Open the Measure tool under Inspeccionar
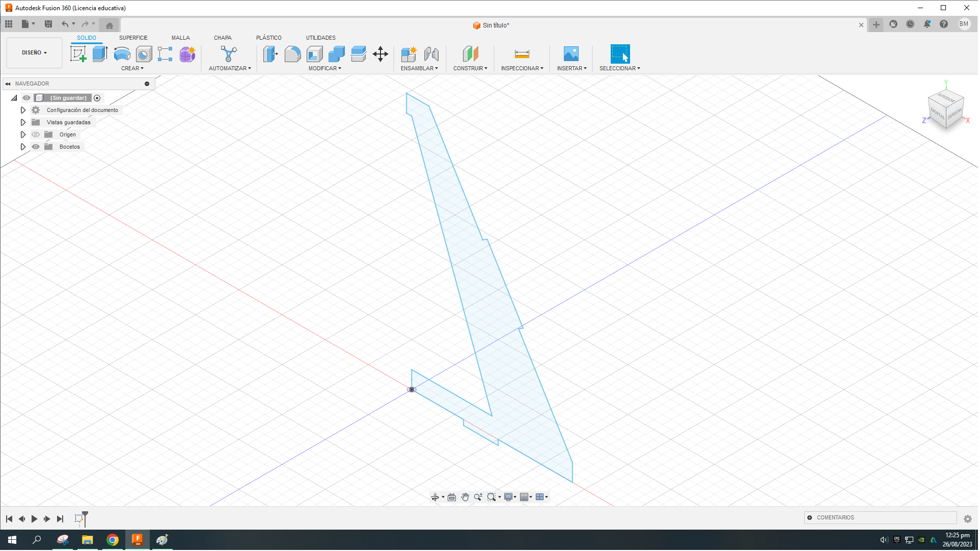980x551 pixels. point(522,54)
